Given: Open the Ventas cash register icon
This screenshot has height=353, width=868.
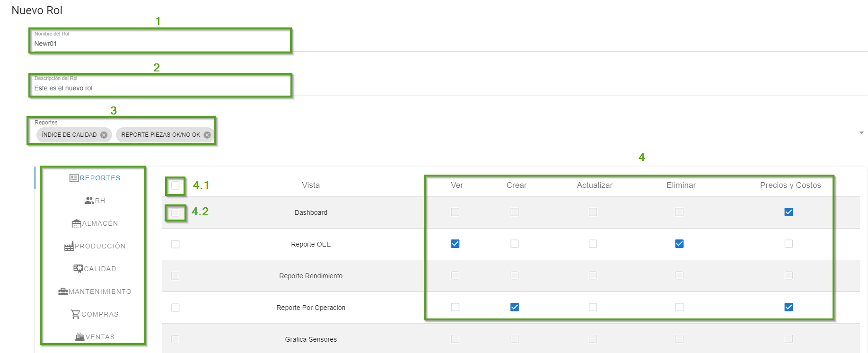Looking at the screenshot, I should tap(79, 337).
